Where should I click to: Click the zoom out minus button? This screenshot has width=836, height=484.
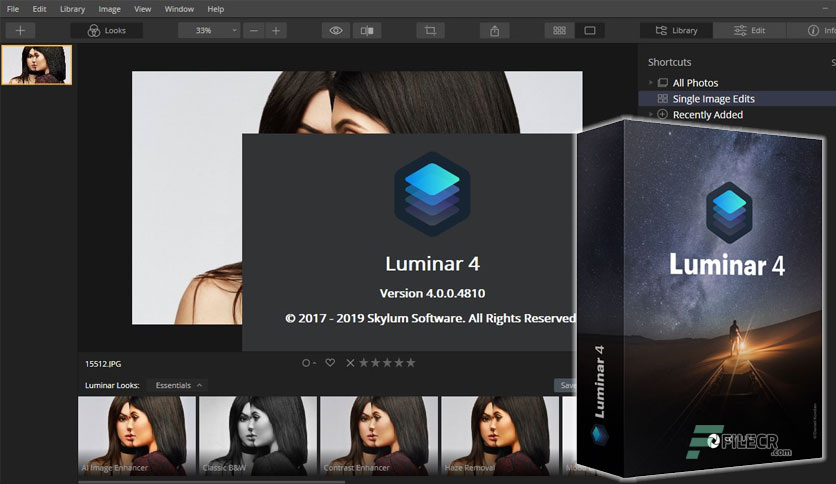[254, 30]
